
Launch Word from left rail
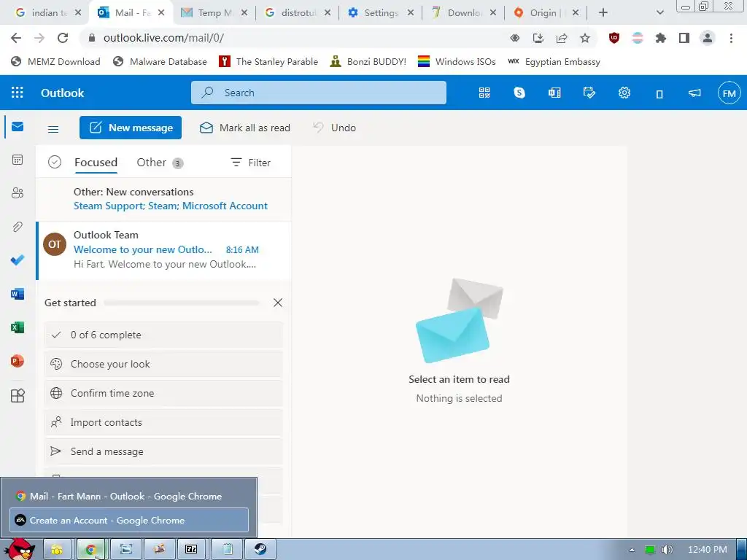[18, 294]
